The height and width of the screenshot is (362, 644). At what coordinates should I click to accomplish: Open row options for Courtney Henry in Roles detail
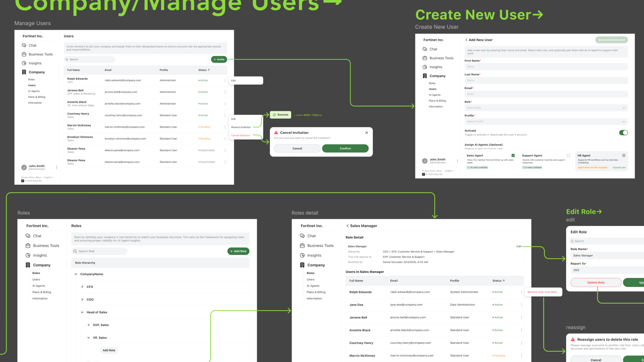click(521, 343)
